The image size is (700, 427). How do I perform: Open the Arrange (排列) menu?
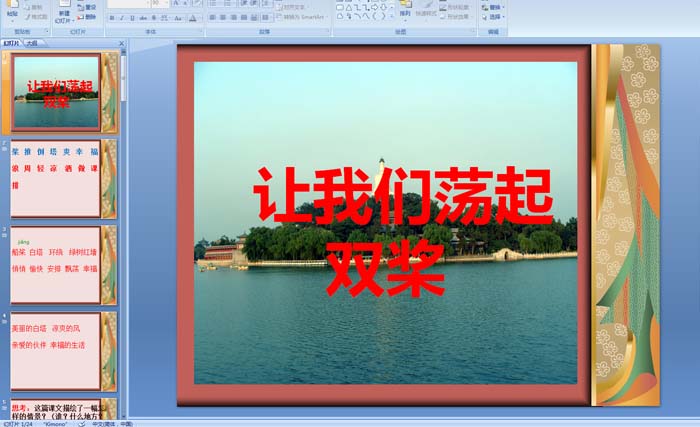coord(405,11)
